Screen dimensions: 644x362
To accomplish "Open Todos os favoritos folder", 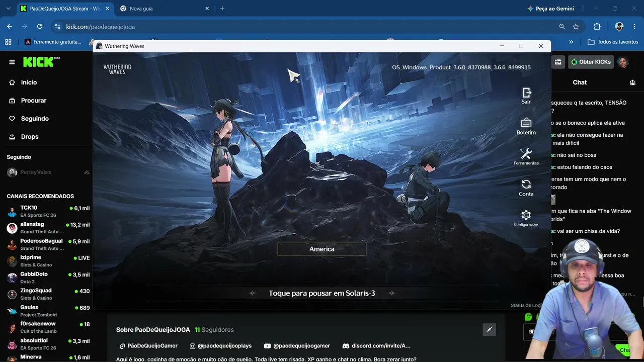I will [613, 42].
